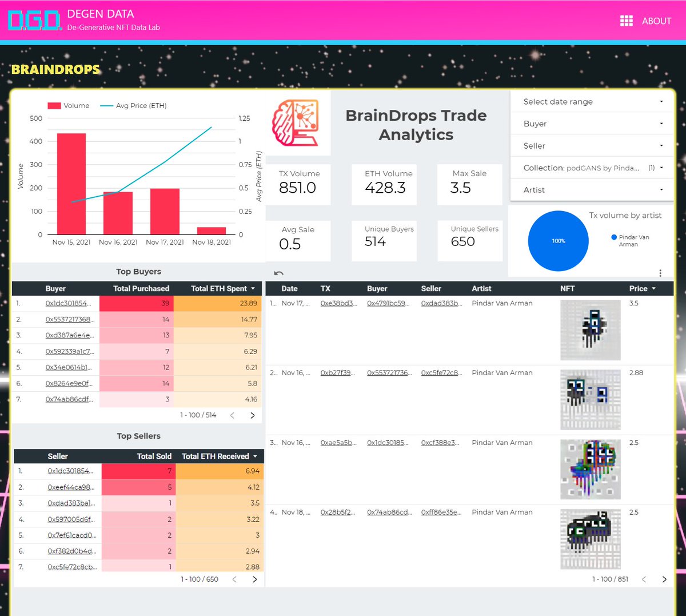This screenshot has height=616, width=686.
Task: Go to next page of trades table
Action: [x=664, y=579]
